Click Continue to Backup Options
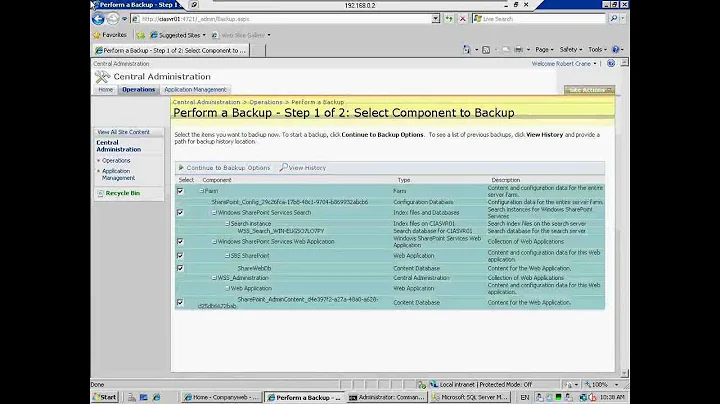This screenshot has width=720, height=404. [228, 168]
